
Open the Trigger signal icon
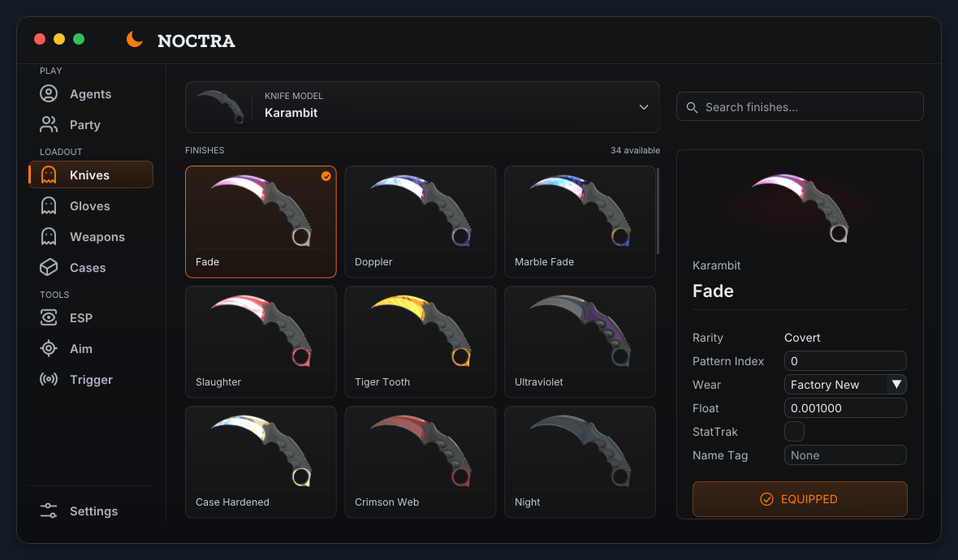coord(49,379)
